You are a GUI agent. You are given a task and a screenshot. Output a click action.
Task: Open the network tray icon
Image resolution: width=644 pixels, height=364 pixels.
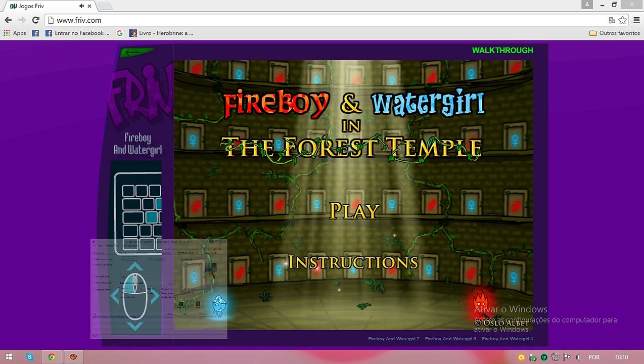coord(555,357)
